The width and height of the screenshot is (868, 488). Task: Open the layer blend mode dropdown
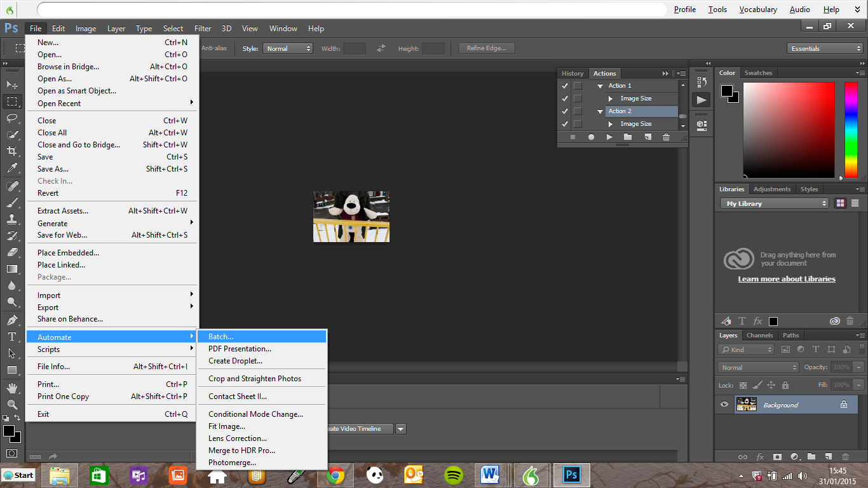[x=757, y=367]
